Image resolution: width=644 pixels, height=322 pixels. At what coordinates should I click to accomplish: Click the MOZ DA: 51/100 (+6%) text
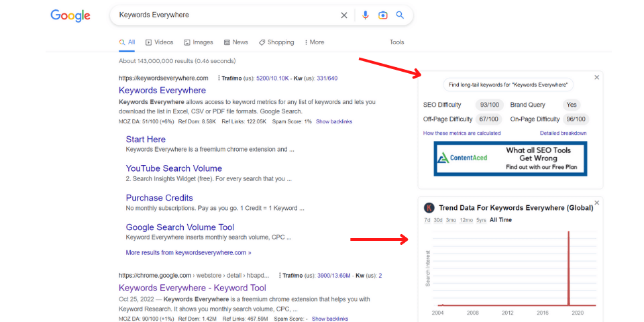(146, 121)
